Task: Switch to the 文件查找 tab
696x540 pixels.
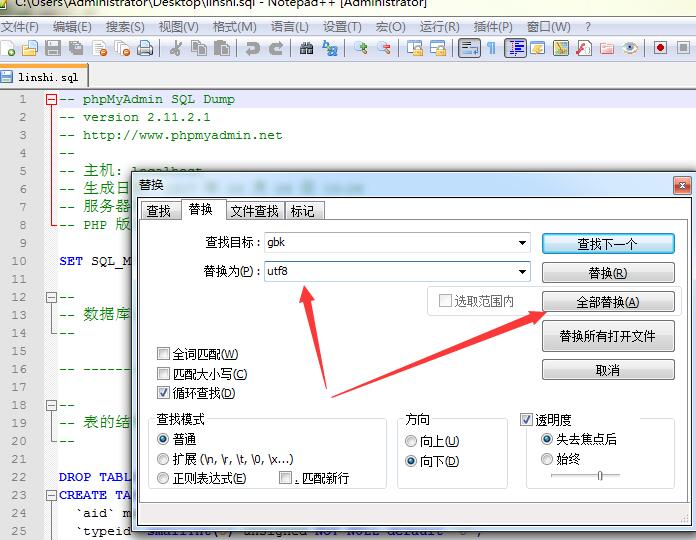Action: (254, 211)
